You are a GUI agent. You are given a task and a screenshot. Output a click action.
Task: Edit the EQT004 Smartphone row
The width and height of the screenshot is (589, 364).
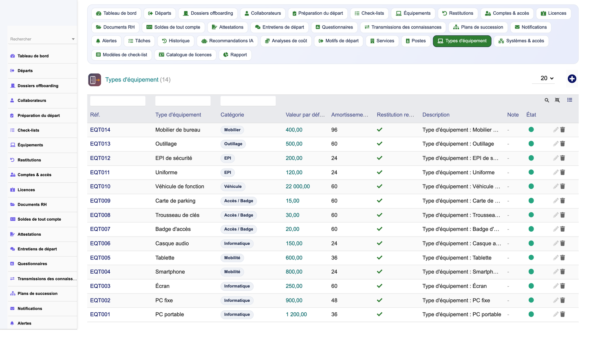click(x=556, y=272)
